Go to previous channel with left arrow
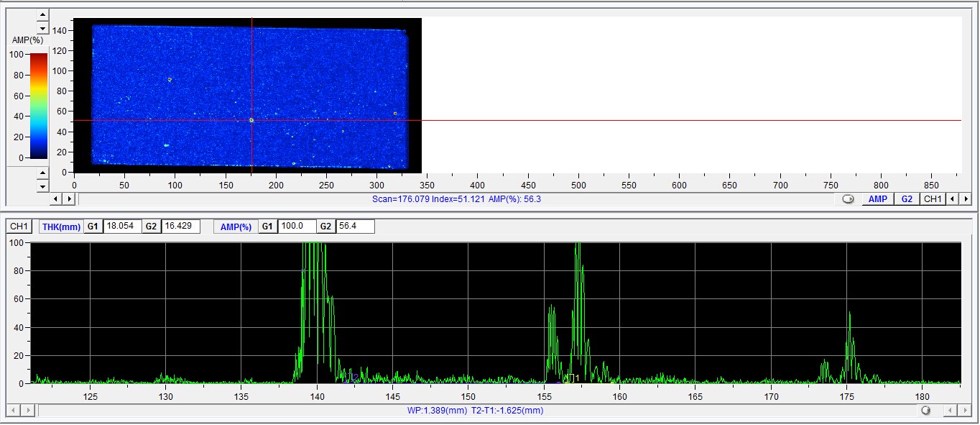The width and height of the screenshot is (980, 425). (952, 199)
